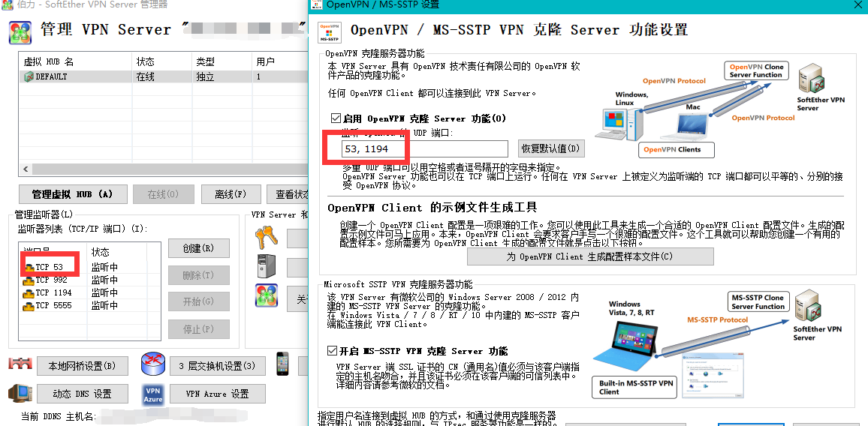The height and width of the screenshot is (426, 868).
Task: Click the 在线 status cell of DEFAULT hub
Action: click(144, 77)
